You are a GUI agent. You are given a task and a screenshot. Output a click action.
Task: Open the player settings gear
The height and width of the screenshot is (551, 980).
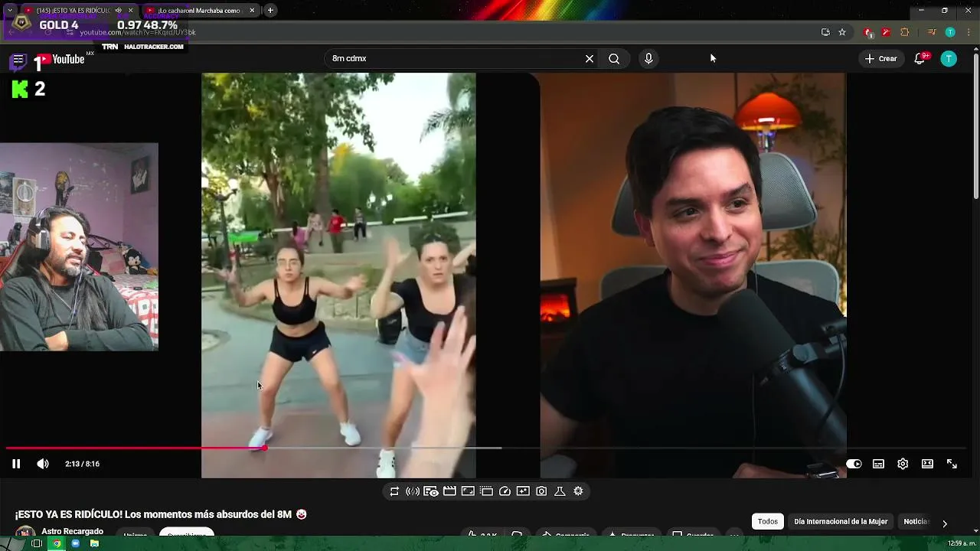coord(903,464)
